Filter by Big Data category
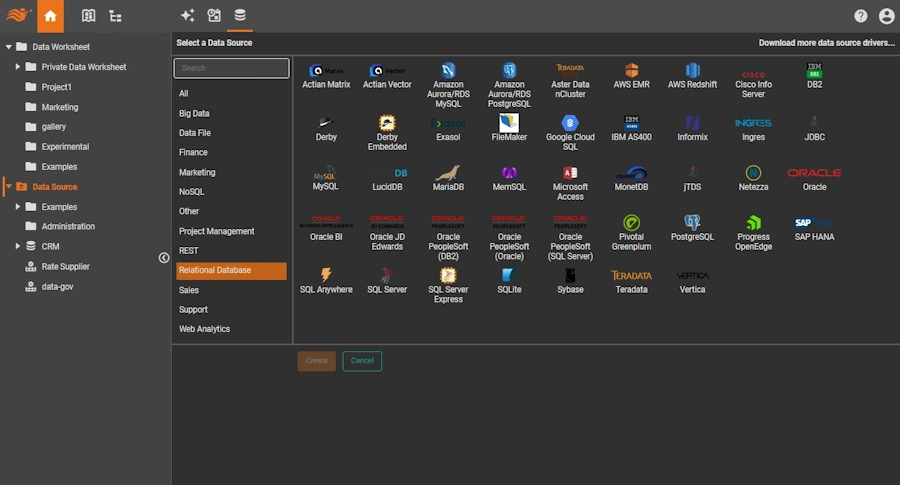 point(194,113)
